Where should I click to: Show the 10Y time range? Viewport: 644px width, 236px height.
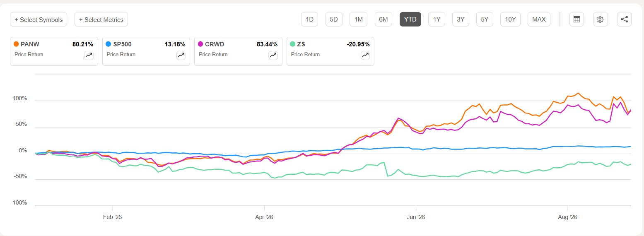[510, 19]
